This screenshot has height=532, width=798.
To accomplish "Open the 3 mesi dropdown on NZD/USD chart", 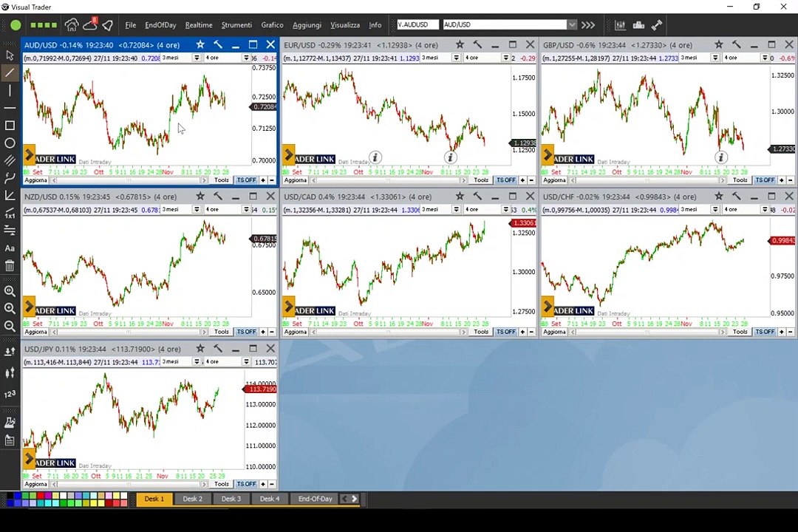I will click(197, 210).
